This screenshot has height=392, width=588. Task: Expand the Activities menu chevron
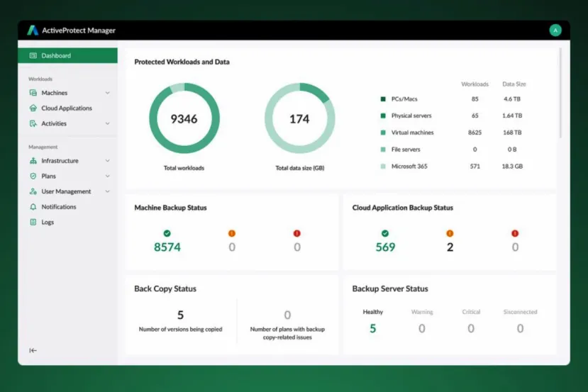107,123
